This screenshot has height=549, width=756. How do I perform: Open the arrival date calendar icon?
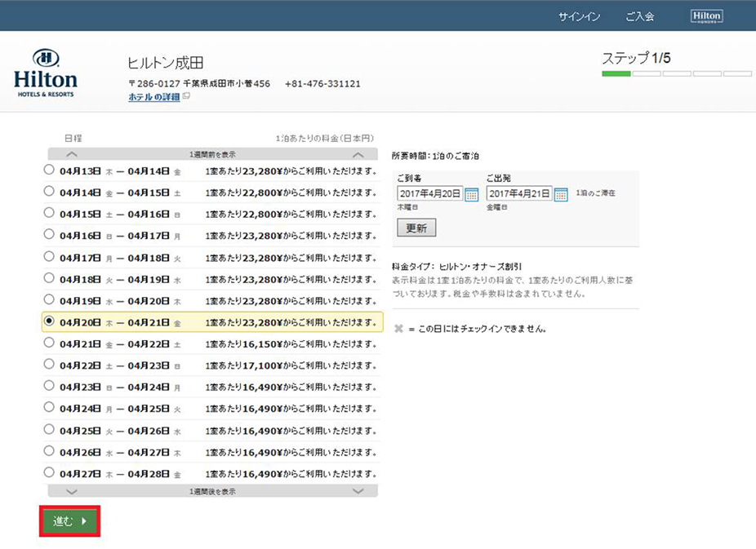click(x=472, y=194)
